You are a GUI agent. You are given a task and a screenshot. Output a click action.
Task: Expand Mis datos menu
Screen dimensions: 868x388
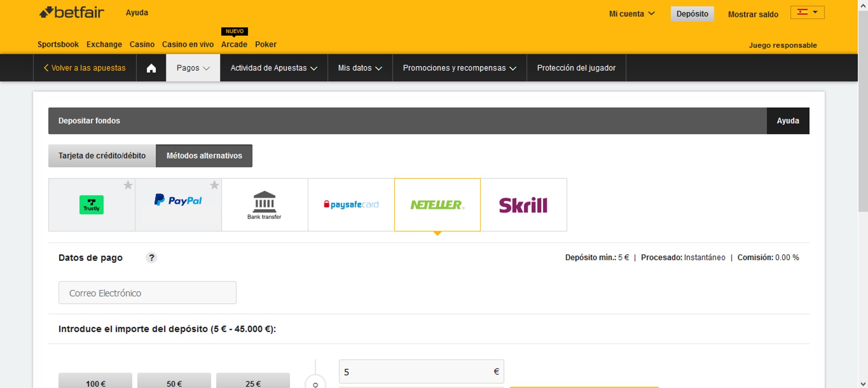coord(360,68)
